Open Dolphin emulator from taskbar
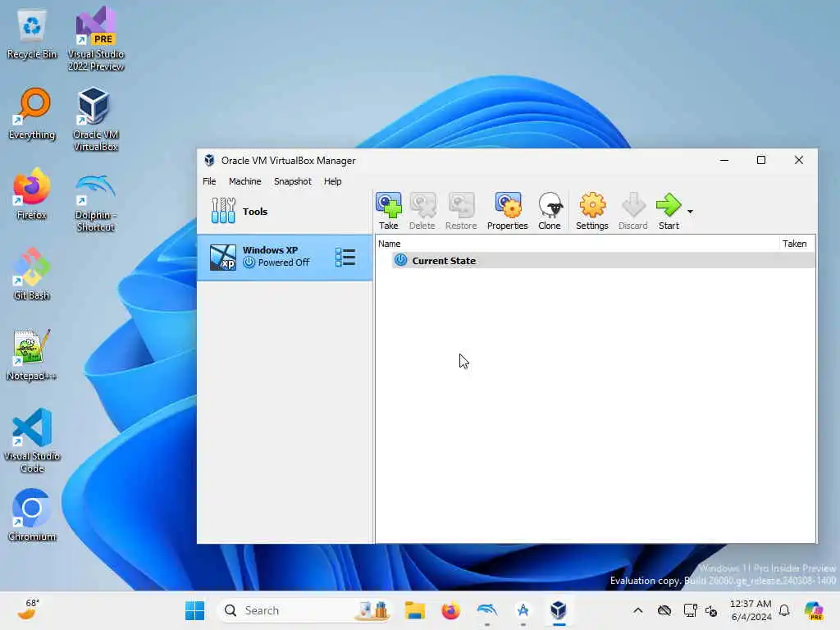The width and height of the screenshot is (840, 630). pyautogui.click(x=487, y=610)
